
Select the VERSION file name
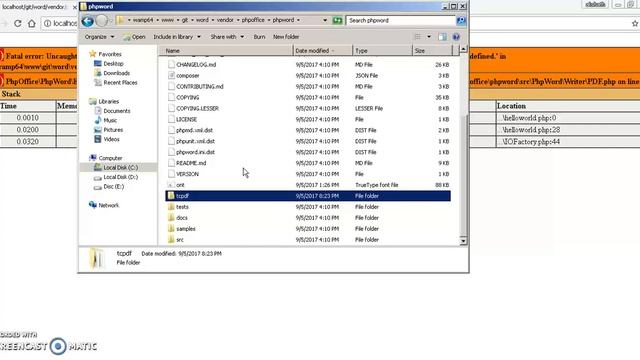click(187, 174)
